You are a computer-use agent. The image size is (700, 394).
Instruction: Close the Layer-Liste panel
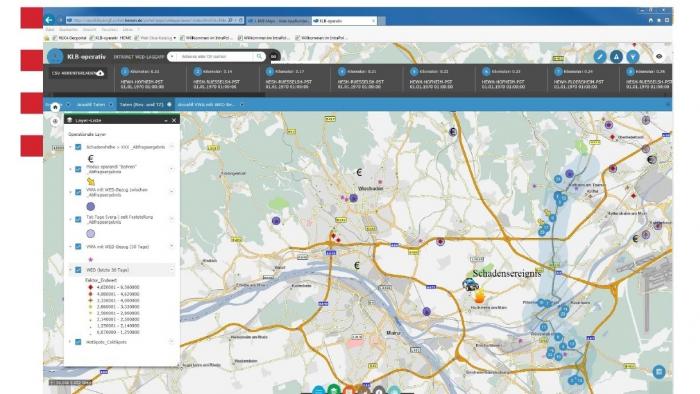click(x=174, y=120)
